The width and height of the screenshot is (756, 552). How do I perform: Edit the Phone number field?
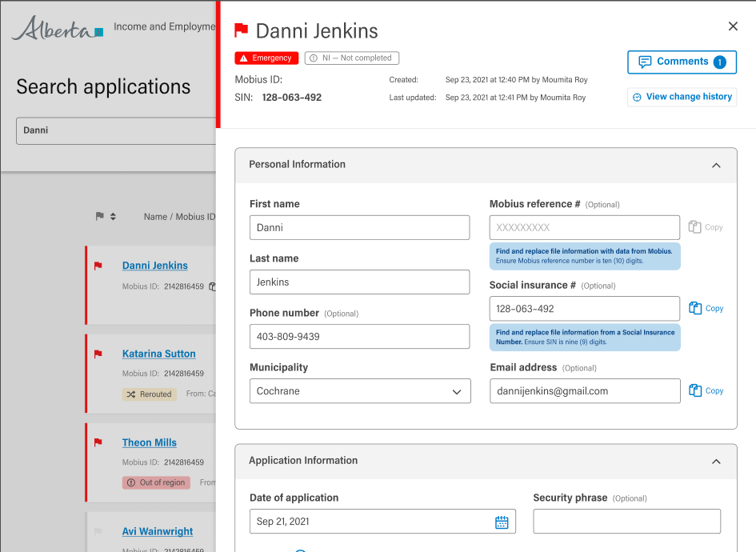(x=360, y=337)
